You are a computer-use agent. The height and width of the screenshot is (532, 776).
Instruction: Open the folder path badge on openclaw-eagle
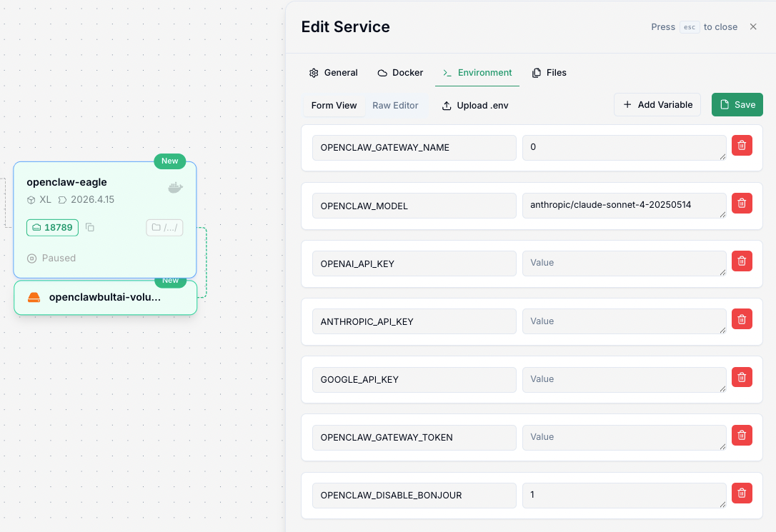164,228
